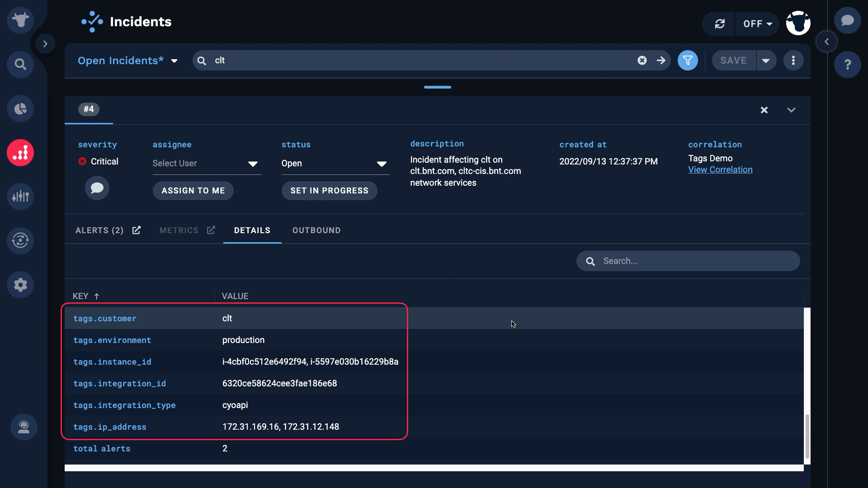Open the sliders metrics sidebar icon
Image resolution: width=868 pixels, height=488 pixels.
pyautogui.click(x=20, y=197)
